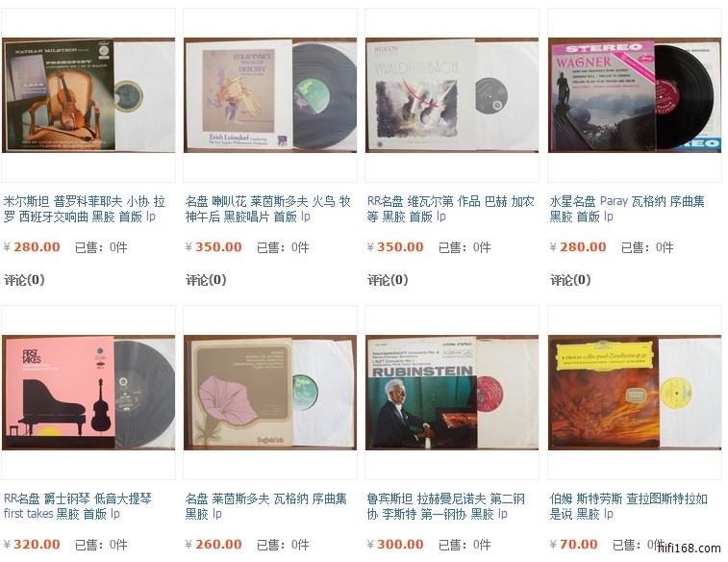Open the Sheffield Lab flower cover image
Viewport: 728px width, 562px height.
point(270,393)
